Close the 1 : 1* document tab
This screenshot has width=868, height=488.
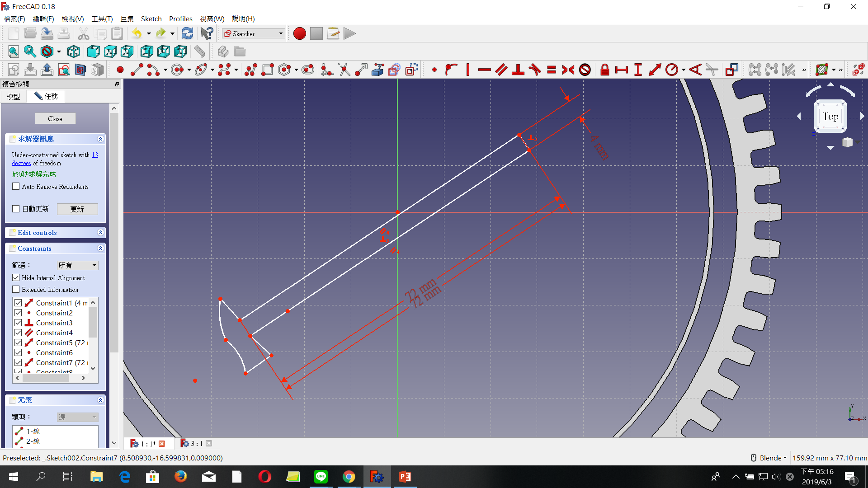[x=162, y=444]
